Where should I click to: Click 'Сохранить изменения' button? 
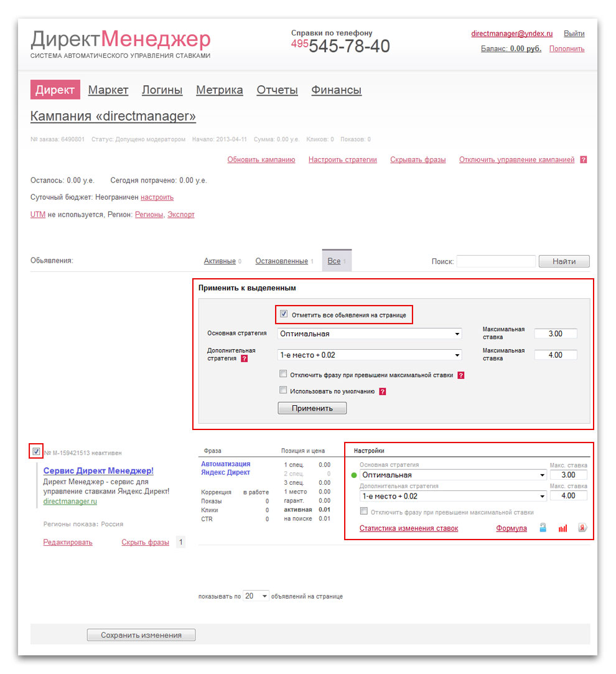[141, 635]
